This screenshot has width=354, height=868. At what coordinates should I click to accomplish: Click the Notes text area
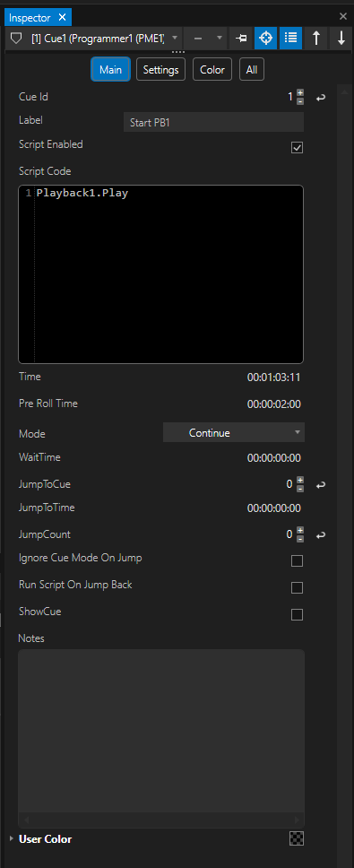(161, 732)
